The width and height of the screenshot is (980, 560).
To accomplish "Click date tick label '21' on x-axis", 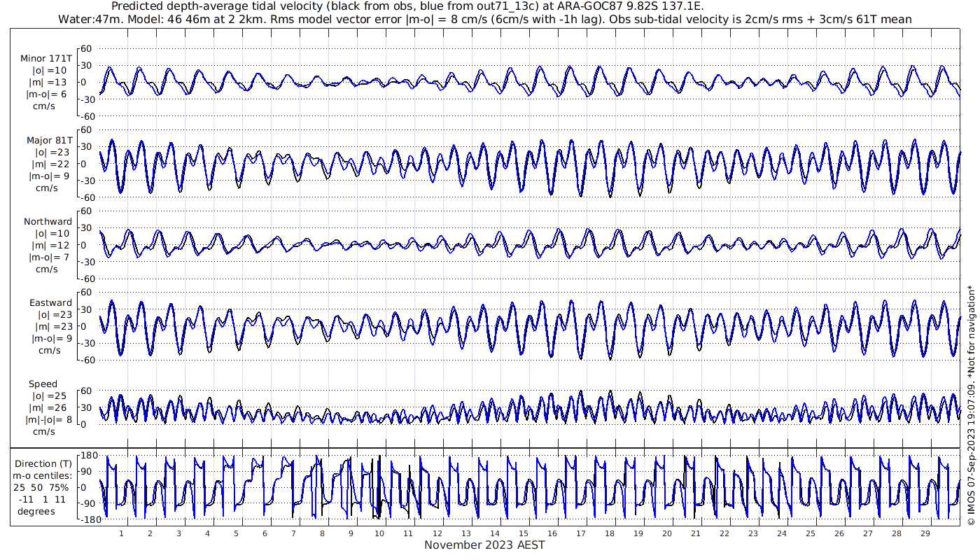I will (695, 533).
